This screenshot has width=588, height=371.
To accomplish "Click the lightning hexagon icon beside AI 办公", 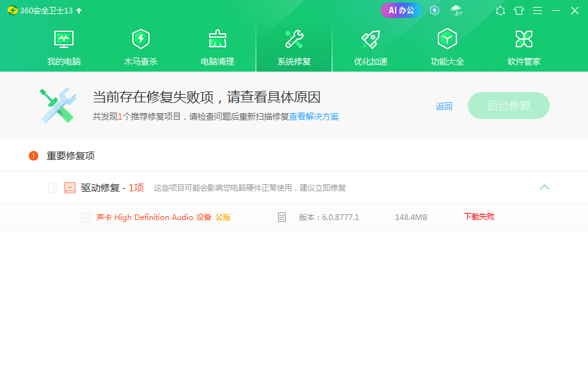I will (434, 10).
